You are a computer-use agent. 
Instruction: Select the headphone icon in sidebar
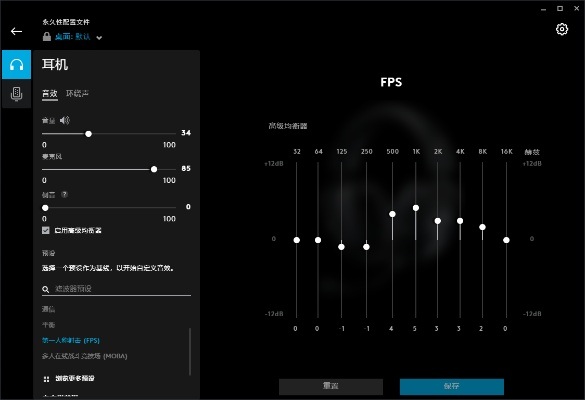pos(16,65)
